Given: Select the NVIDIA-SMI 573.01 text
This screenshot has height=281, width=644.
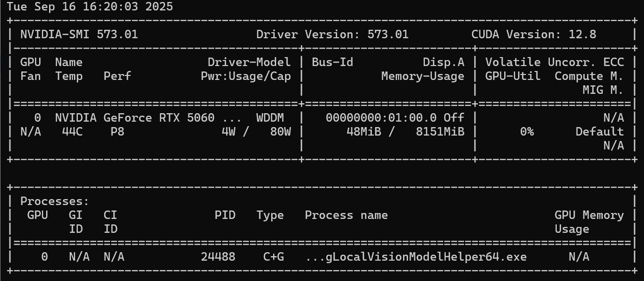Looking at the screenshot, I should pos(79,34).
